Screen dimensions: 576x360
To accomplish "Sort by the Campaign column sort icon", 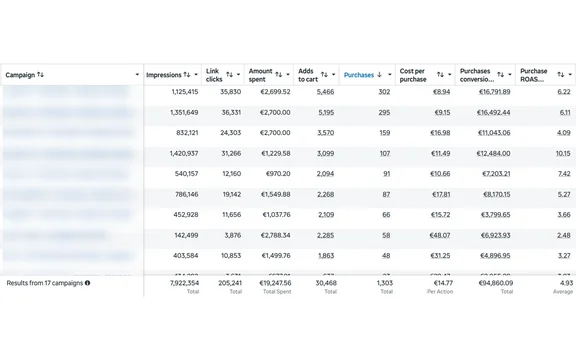I will (x=40, y=75).
